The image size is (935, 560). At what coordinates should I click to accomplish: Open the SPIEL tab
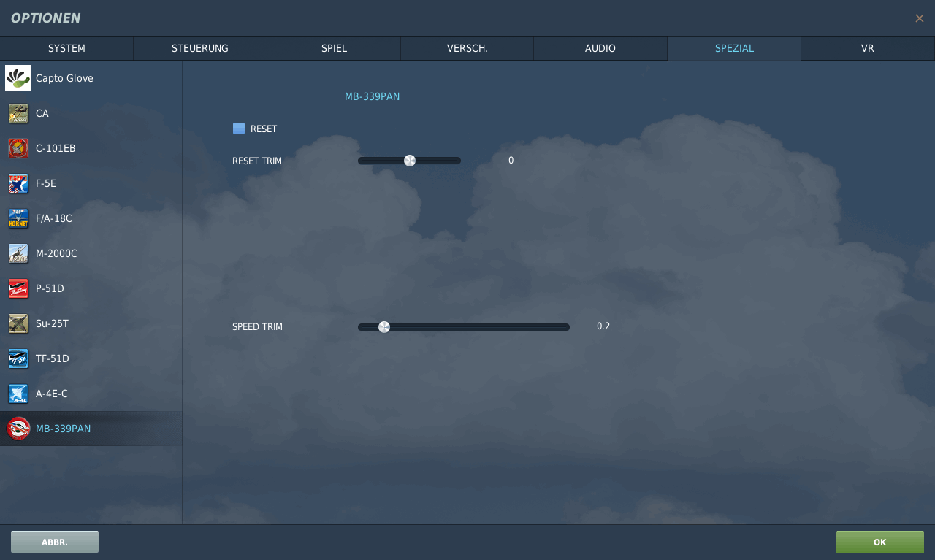[x=334, y=48]
